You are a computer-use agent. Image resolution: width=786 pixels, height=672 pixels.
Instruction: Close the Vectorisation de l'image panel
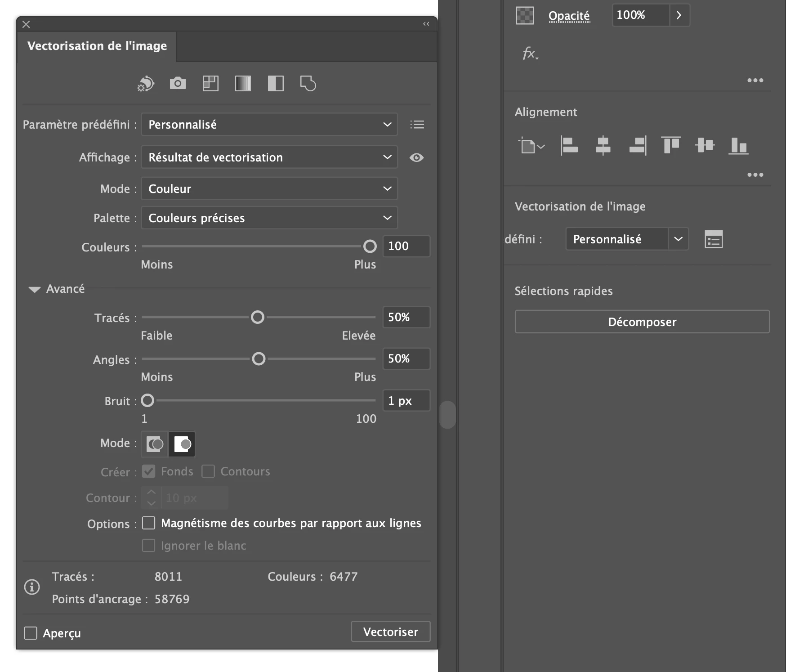click(x=26, y=24)
